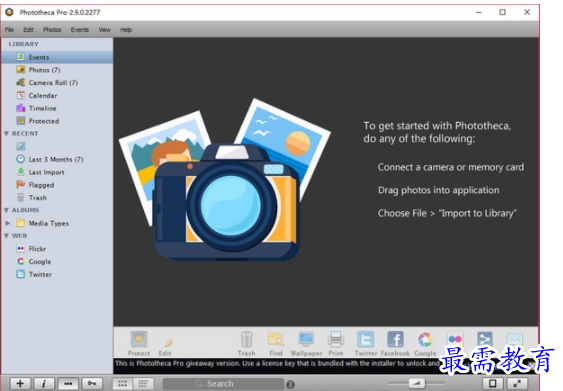Select Last 3 Months (7) entry
Viewport: 563px width, 391px height.
(x=57, y=159)
